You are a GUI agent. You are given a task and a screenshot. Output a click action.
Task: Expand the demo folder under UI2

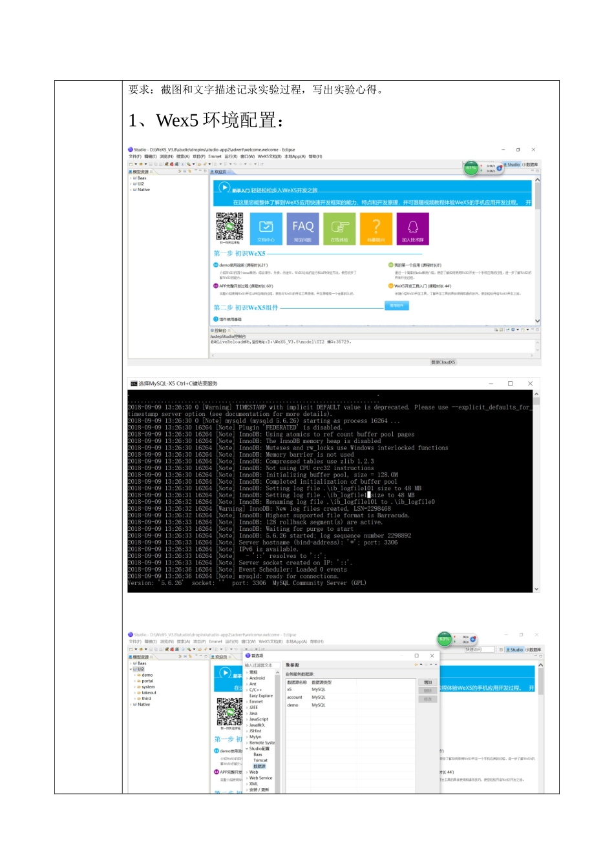(135, 675)
